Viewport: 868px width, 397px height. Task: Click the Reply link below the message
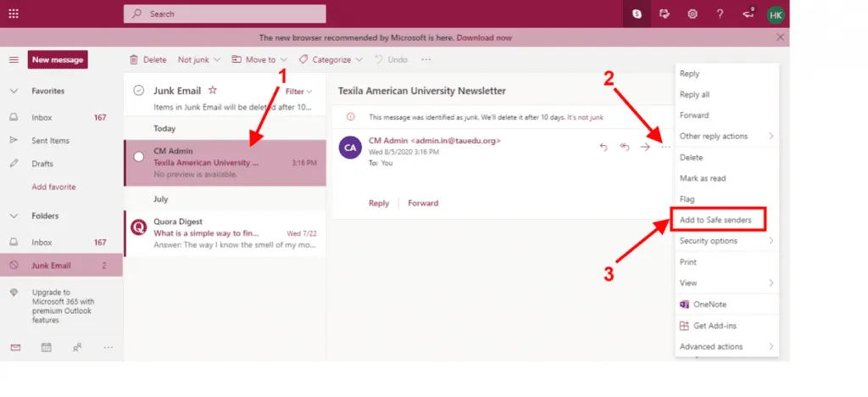click(x=379, y=204)
